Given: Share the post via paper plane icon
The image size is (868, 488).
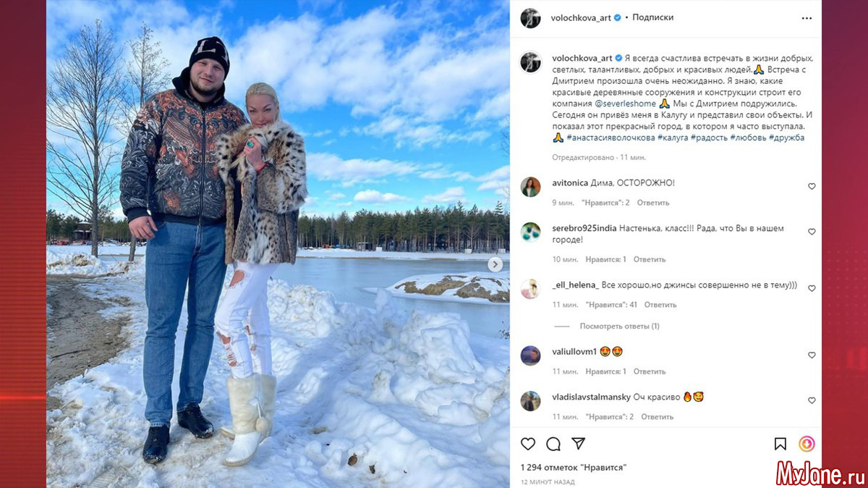Looking at the screenshot, I should [x=579, y=444].
